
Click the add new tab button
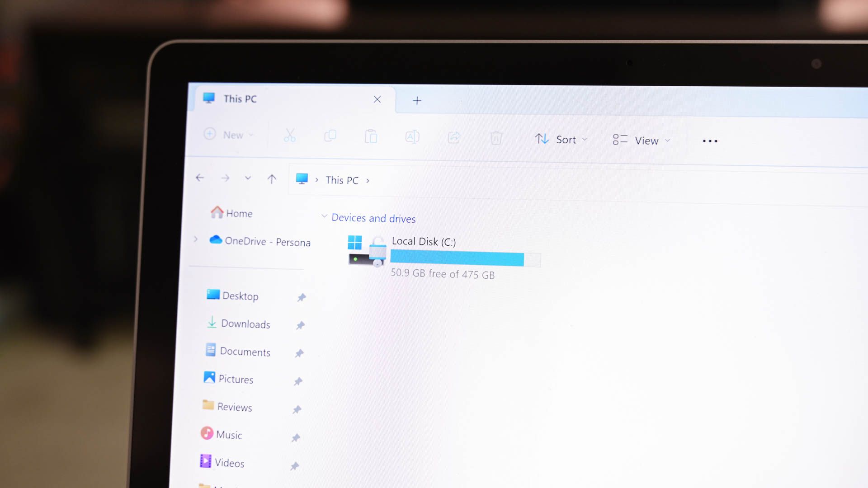(417, 101)
